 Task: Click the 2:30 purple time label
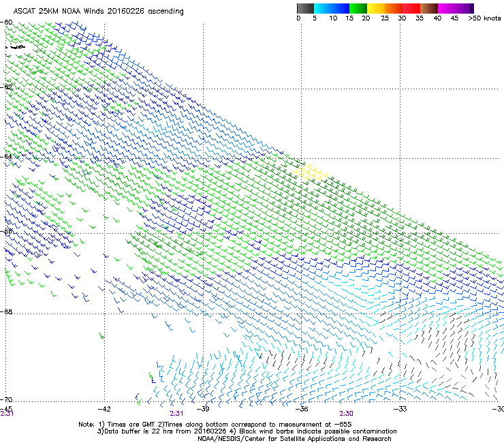coord(346,414)
